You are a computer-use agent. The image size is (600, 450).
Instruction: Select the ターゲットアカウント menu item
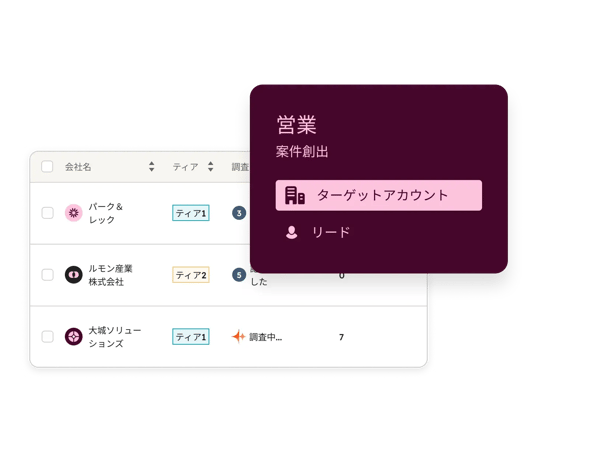(378, 195)
